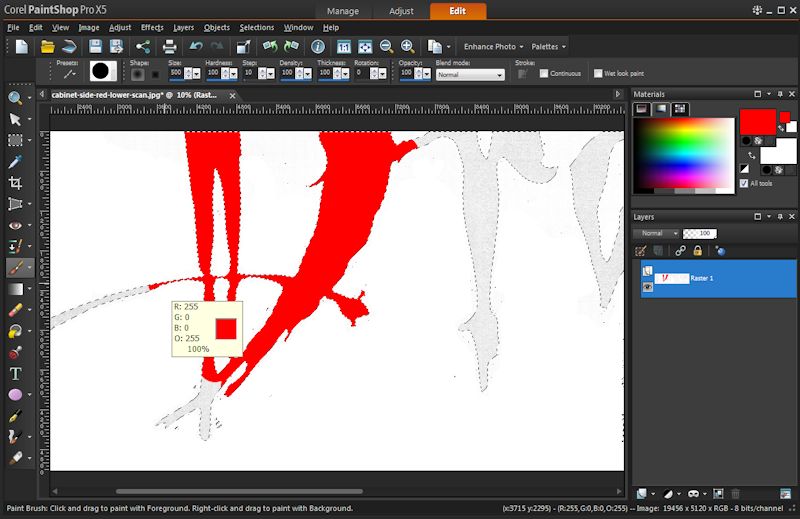Select the Crop tool
The width and height of the screenshot is (800, 519).
15,183
